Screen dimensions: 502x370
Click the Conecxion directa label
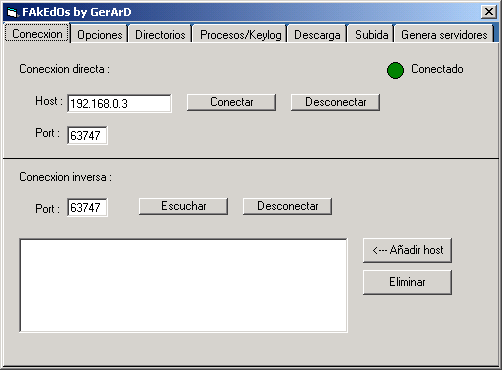64,69
